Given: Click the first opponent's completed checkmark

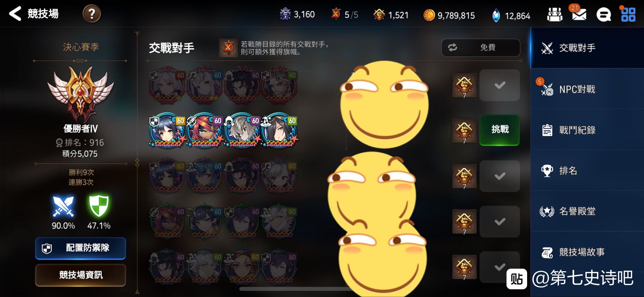Looking at the screenshot, I should 500,85.
